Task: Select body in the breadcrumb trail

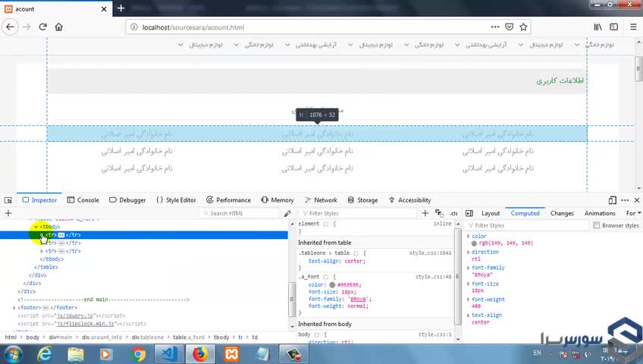Action: (x=33, y=337)
